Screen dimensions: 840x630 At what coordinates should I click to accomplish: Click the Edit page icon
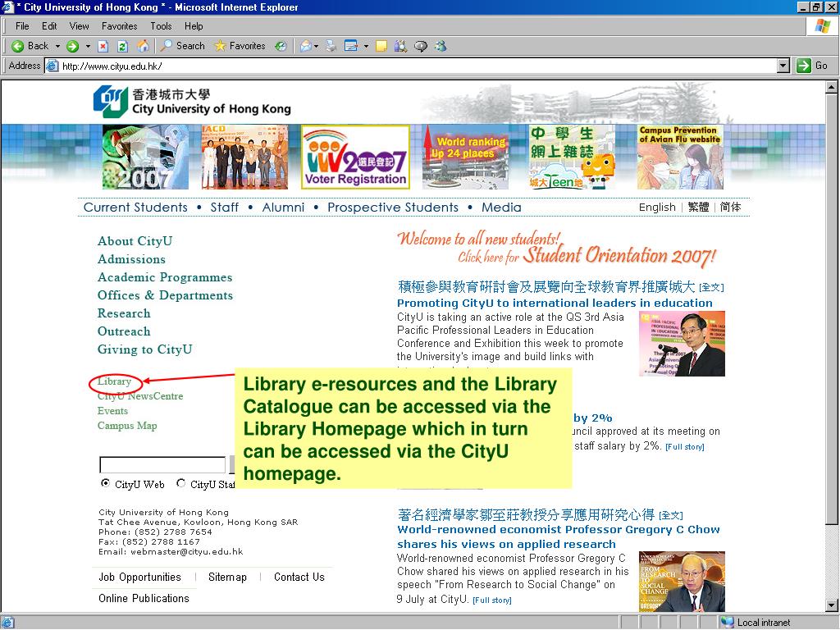point(351,47)
